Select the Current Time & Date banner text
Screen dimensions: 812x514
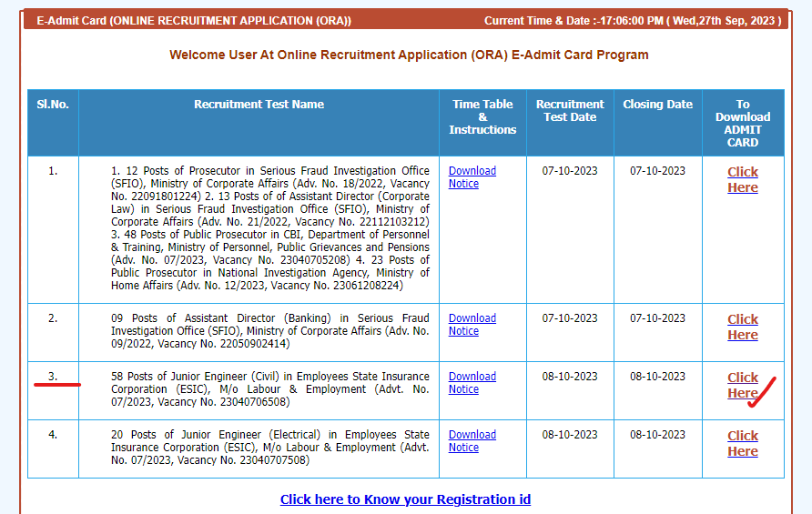click(x=633, y=21)
